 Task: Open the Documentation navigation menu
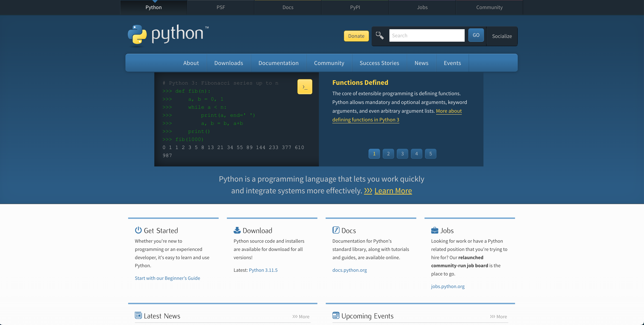click(x=278, y=63)
